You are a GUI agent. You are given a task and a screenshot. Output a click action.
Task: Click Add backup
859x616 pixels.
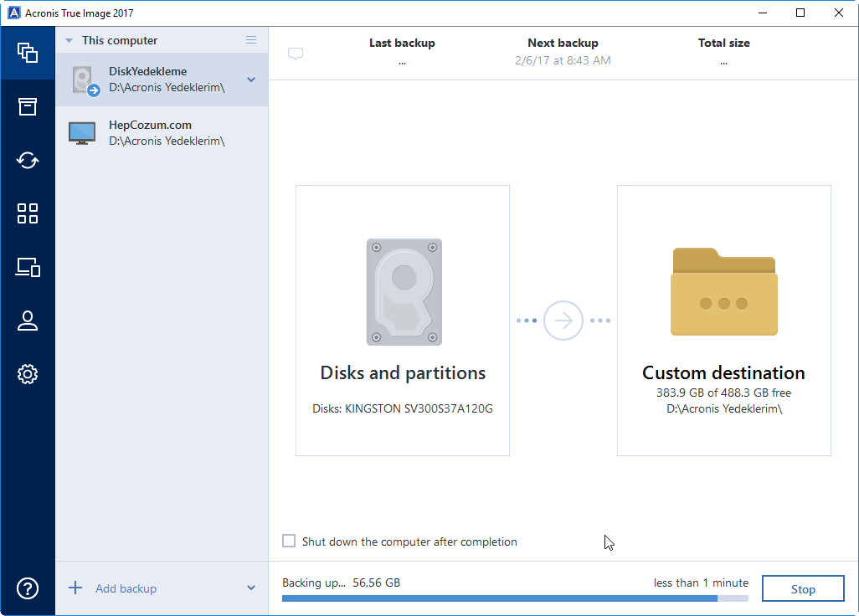(x=126, y=588)
